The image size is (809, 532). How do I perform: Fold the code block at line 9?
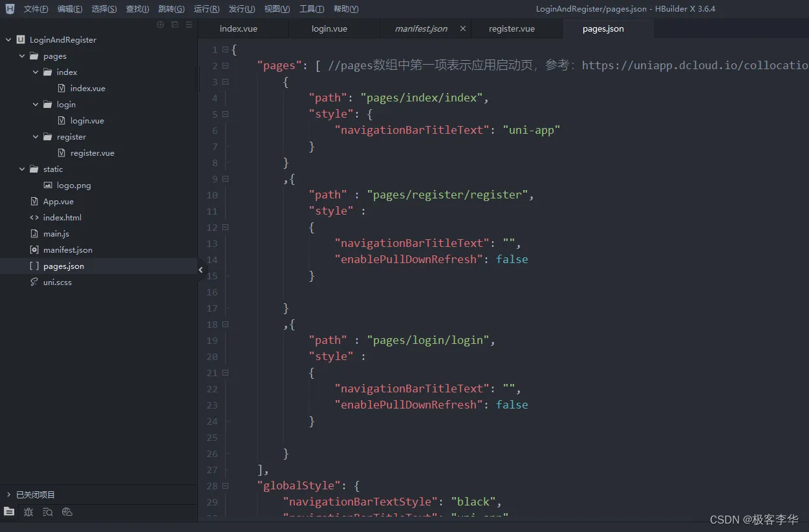(225, 179)
